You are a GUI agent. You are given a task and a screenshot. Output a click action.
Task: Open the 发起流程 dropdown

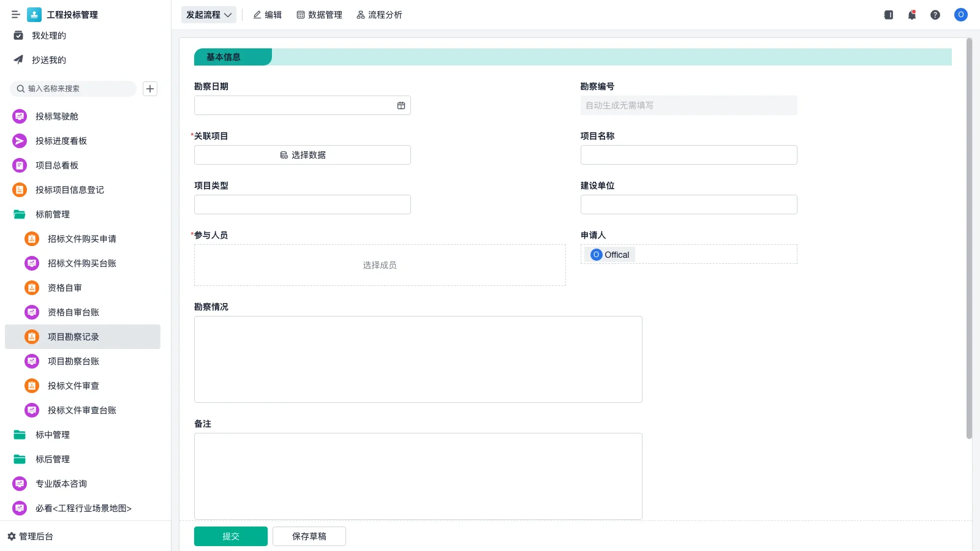(x=208, y=15)
